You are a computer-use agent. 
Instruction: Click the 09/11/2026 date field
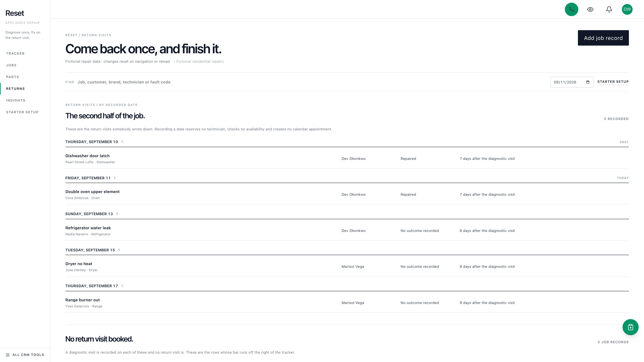[x=572, y=82]
